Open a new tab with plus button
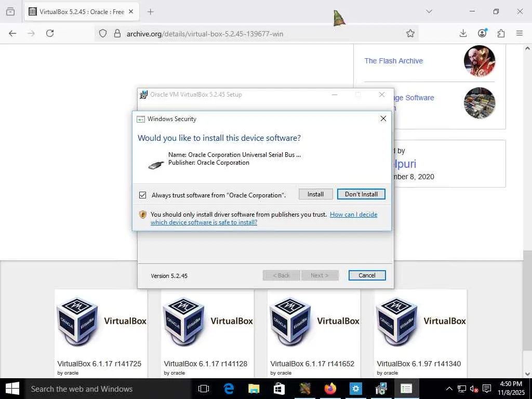The height and width of the screenshot is (399, 532). coord(151,11)
